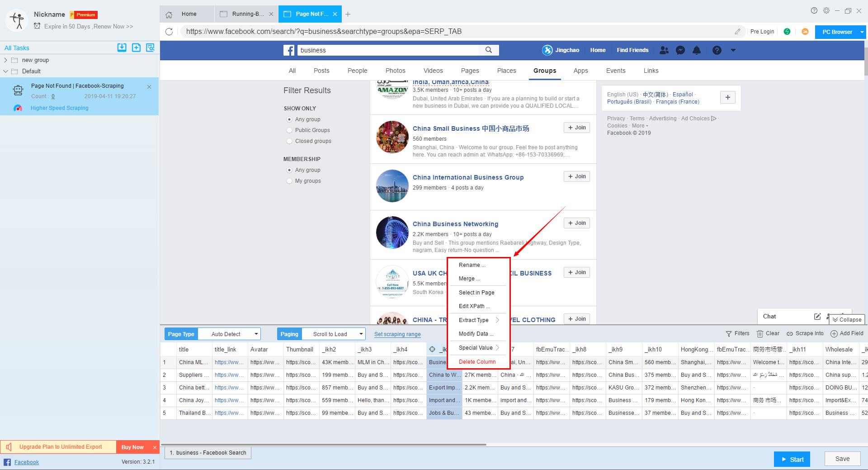Add another language with plus button

click(x=728, y=97)
